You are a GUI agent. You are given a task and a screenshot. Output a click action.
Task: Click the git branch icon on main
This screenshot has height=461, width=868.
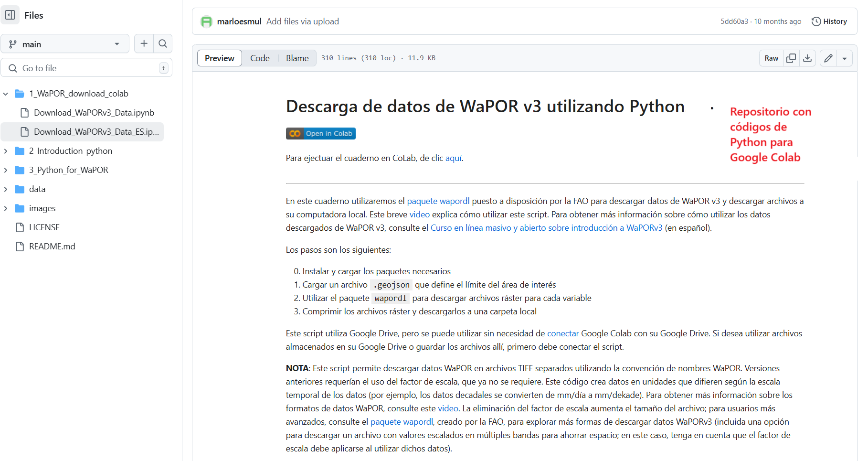click(x=13, y=44)
